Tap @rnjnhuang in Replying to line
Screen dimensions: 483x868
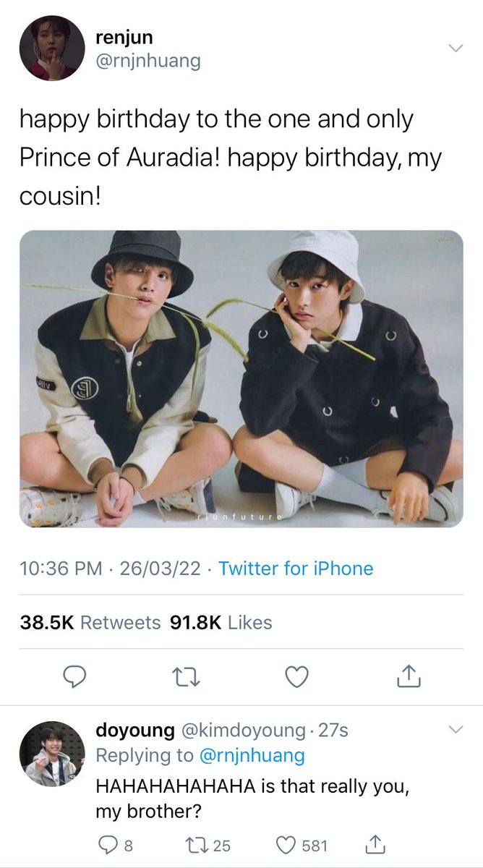click(252, 756)
